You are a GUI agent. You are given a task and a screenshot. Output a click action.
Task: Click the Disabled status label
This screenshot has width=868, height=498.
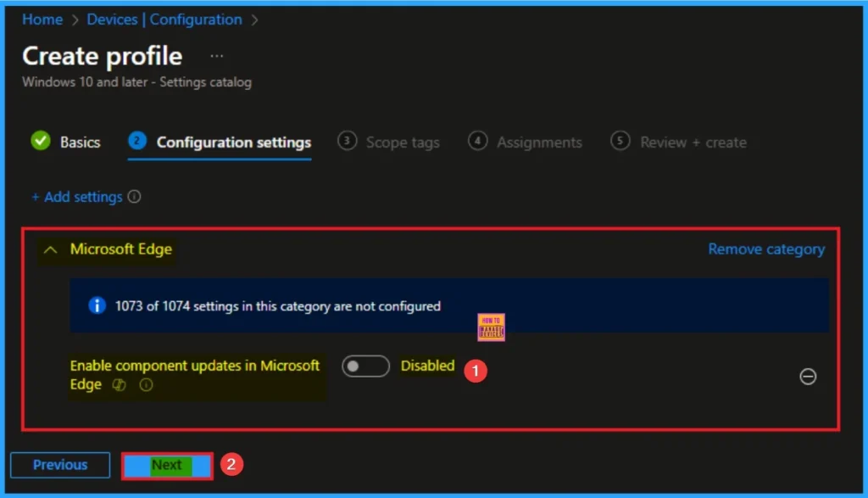point(427,366)
